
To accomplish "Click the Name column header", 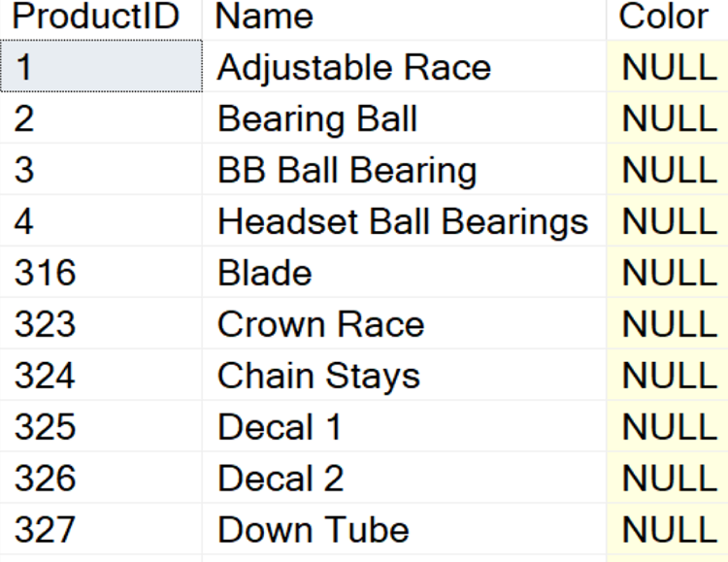I will click(405, 18).
